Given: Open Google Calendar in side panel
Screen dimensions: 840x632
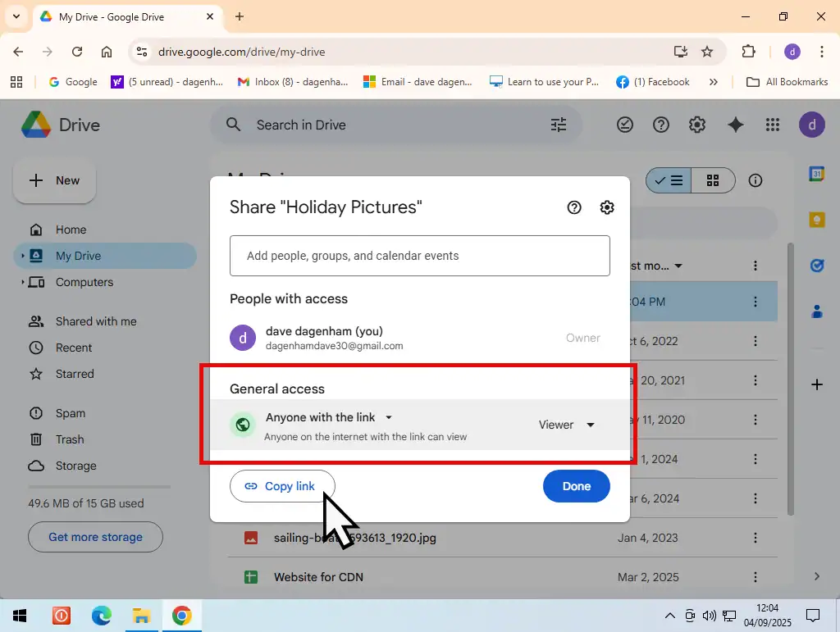Looking at the screenshot, I should point(816,174).
